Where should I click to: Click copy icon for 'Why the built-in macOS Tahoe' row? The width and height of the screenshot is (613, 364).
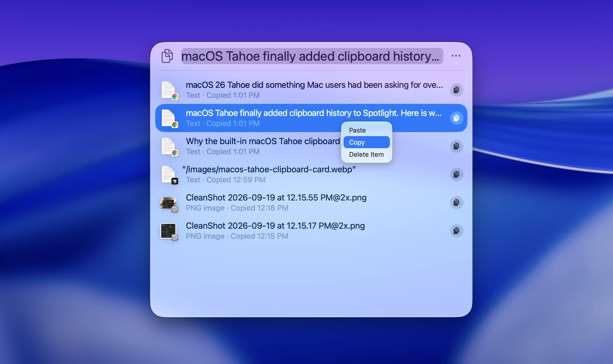click(456, 146)
